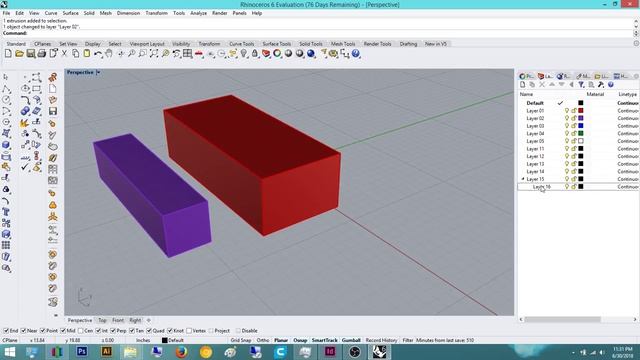Click the red color swatch of Layer 01
Image resolution: width=640 pixels, height=360 pixels.
pos(581,111)
